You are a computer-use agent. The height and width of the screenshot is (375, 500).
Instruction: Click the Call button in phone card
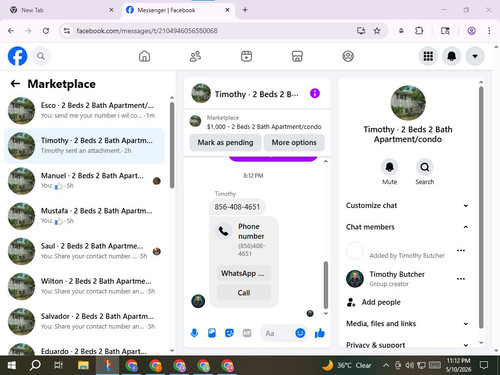coord(243,293)
